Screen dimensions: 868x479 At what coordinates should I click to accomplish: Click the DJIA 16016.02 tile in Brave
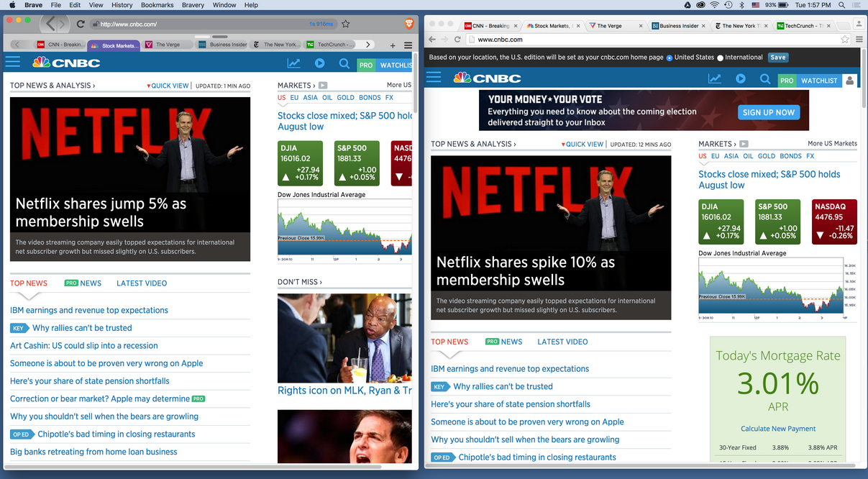point(301,163)
